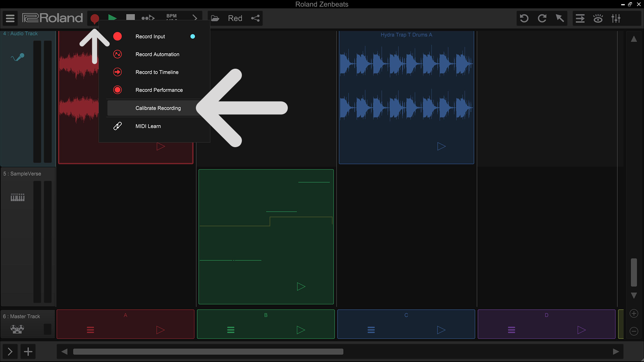Launch scene A with its play triangle
The width and height of the screenshot is (644, 362).
pos(160,330)
